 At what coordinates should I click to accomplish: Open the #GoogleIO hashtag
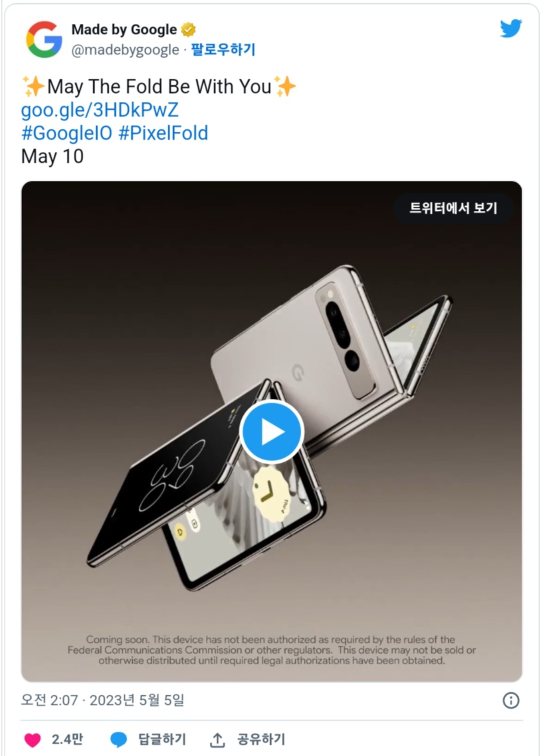pyautogui.click(x=67, y=133)
